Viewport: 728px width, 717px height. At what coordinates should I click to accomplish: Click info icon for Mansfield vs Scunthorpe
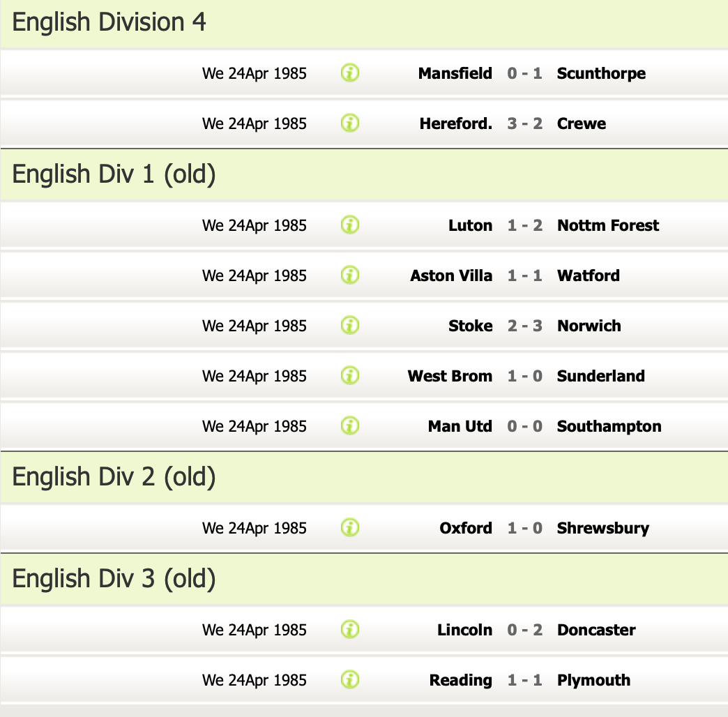coord(350,73)
